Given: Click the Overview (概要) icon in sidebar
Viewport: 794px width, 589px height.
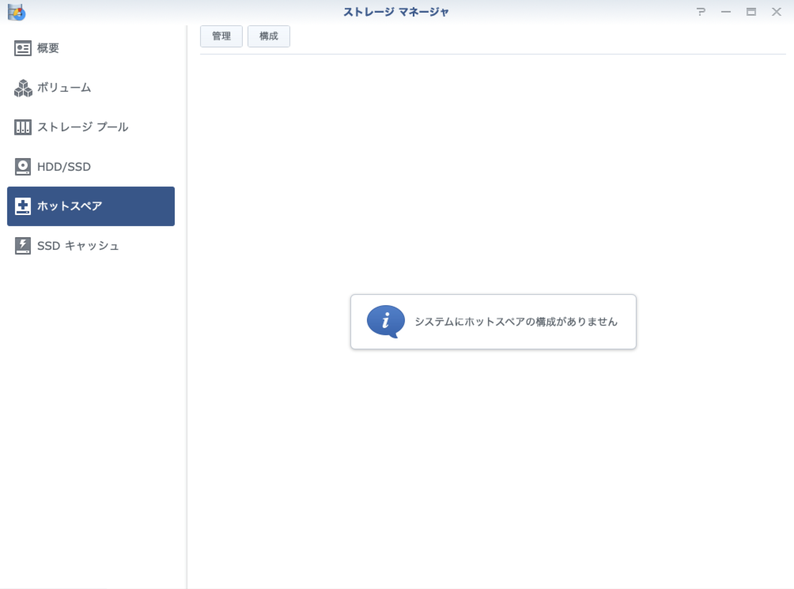Looking at the screenshot, I should 22,48.
